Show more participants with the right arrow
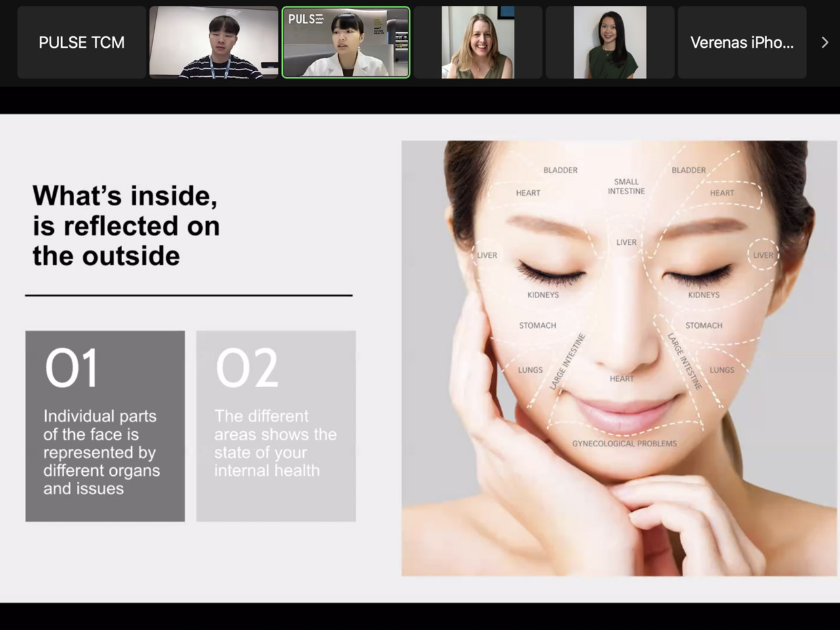The height and width of the screenshot is (630, 840). [825, 43]
